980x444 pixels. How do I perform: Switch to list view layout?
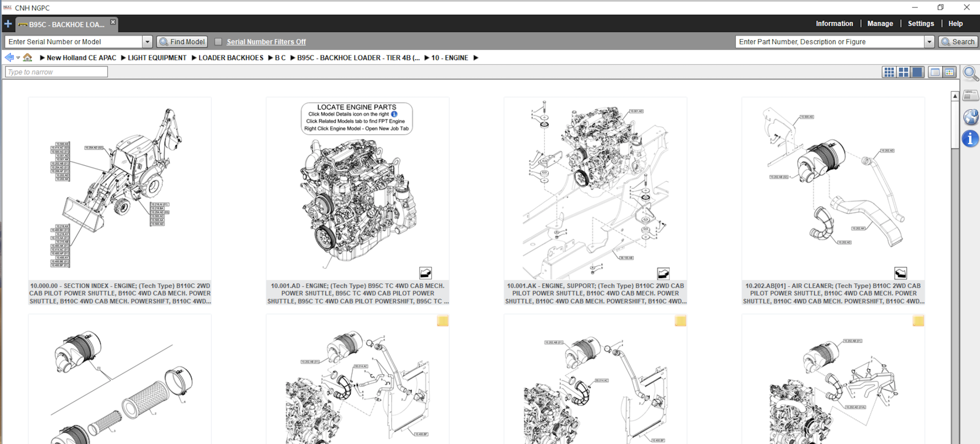935,72
